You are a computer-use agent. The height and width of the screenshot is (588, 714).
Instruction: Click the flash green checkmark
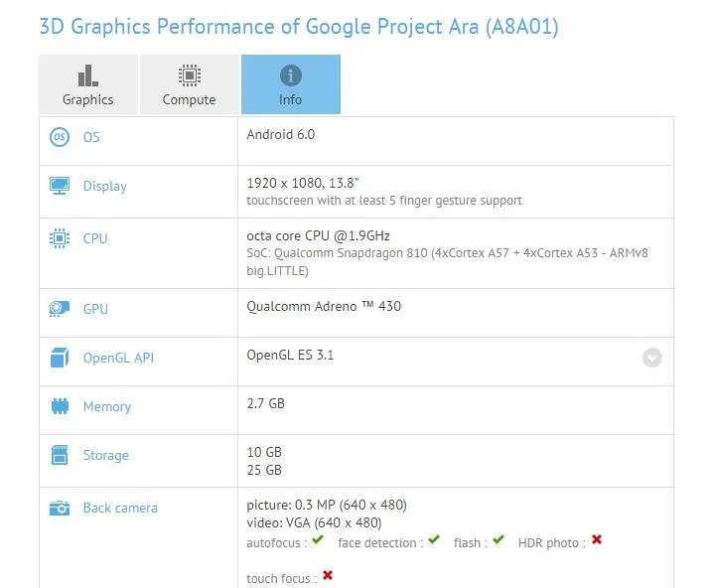tap(499, 540)
